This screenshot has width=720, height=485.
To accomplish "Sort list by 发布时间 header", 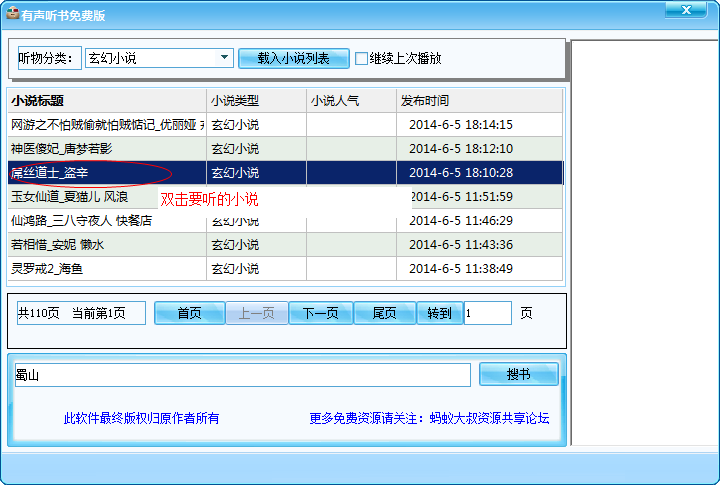I will [478, 101].
